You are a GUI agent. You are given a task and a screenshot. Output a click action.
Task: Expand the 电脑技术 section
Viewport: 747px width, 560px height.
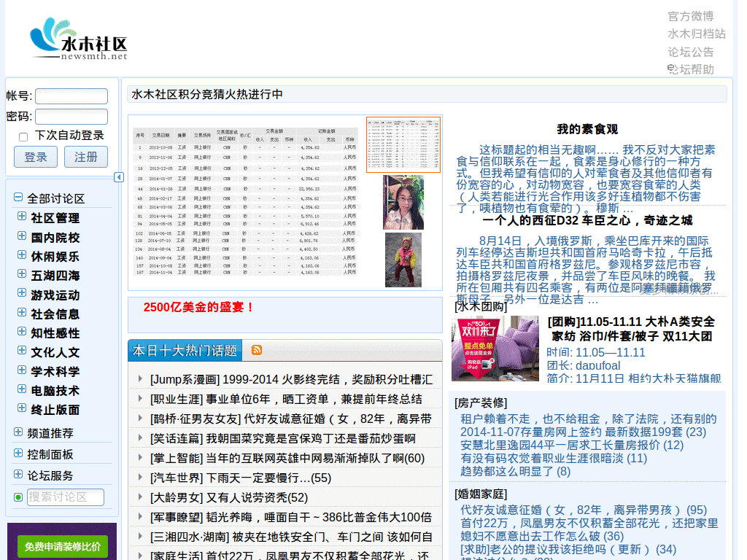(x=22, y=389)
